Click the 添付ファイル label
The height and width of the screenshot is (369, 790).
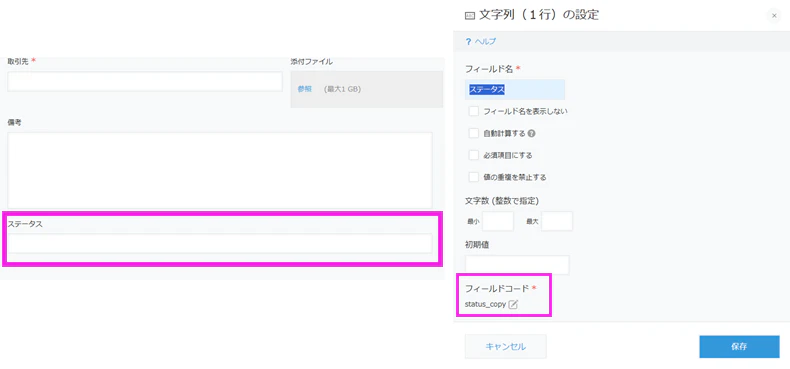click(x=311, y=62)
